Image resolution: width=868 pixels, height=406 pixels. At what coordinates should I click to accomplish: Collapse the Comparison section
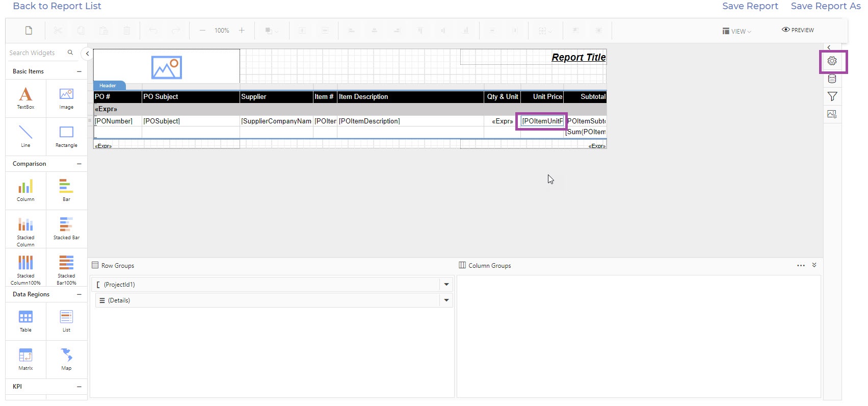point(79,164)
